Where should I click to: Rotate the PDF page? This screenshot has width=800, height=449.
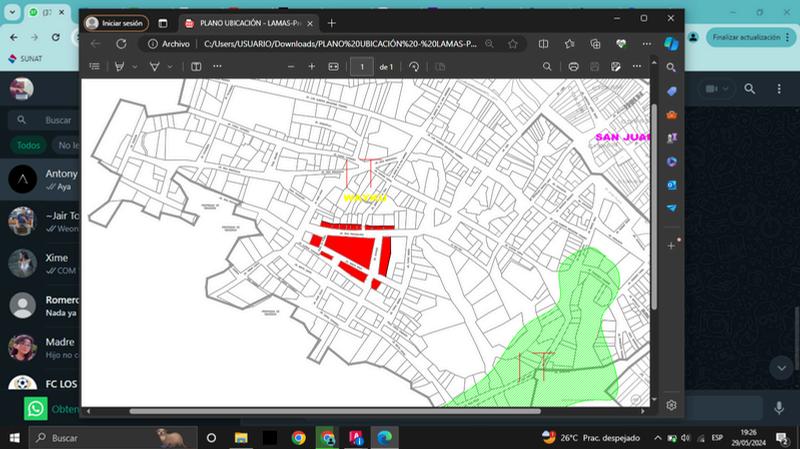[x=414, y=67]
